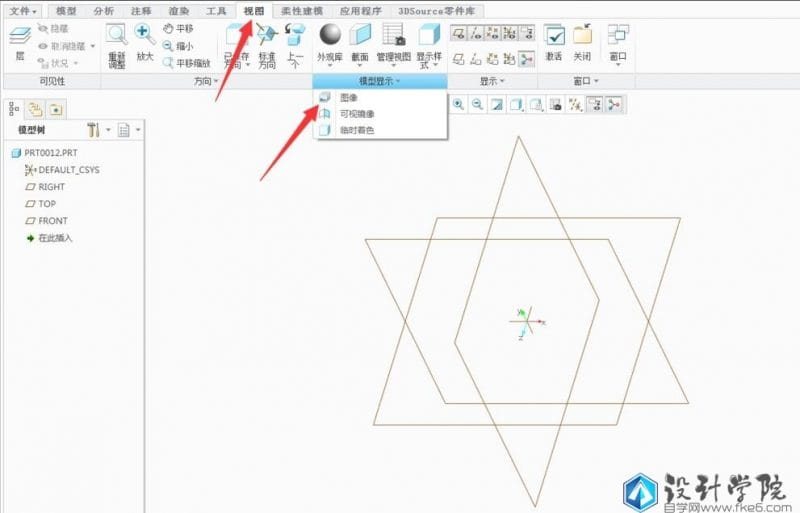Click view manager icon in graphics toolbar
The height and width of the screenshot is (513, 800).
click(556, 104)
